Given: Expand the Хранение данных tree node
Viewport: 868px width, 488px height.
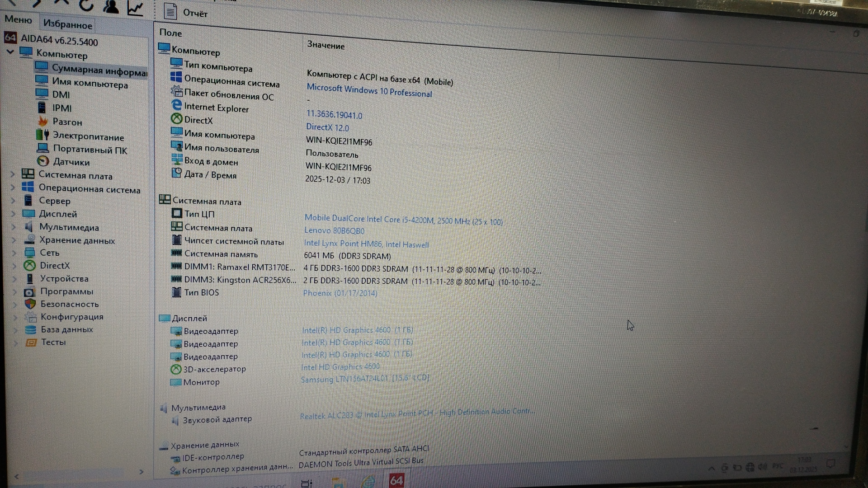Looking at the screenshot, I should [14, 240].
